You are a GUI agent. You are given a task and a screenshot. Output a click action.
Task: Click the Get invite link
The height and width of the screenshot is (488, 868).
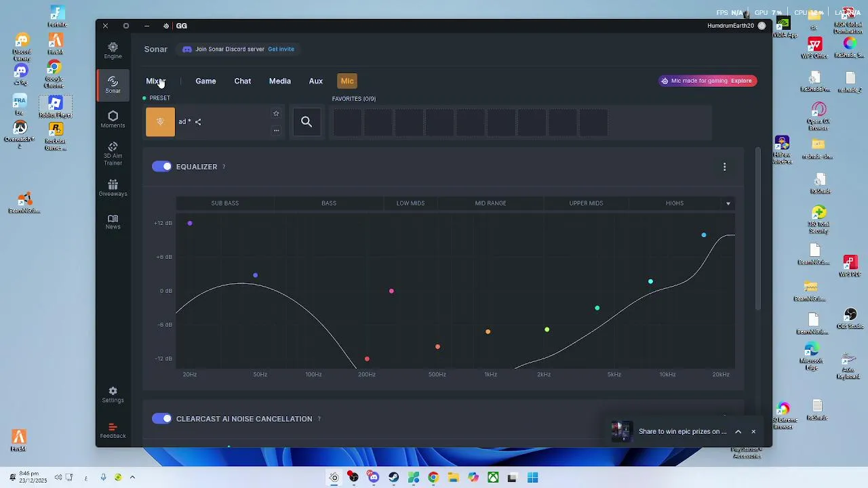click(281, 49)
